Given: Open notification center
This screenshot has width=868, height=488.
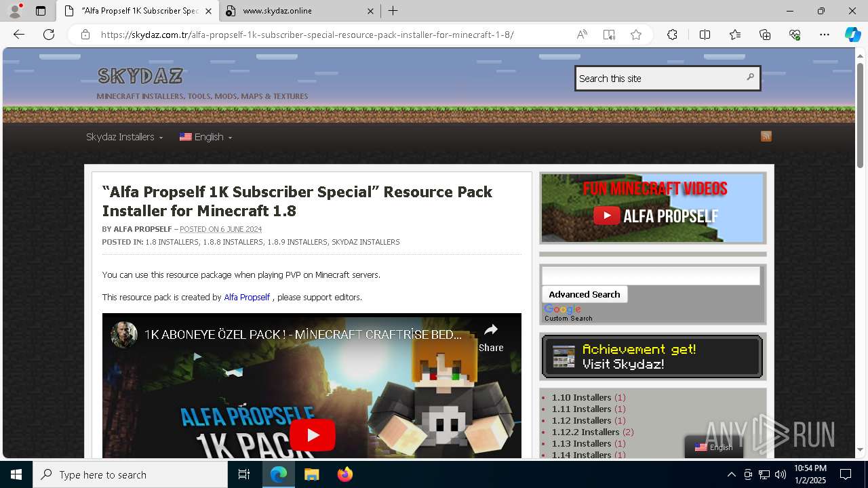Looking at the screenshot, I should 846,474.
